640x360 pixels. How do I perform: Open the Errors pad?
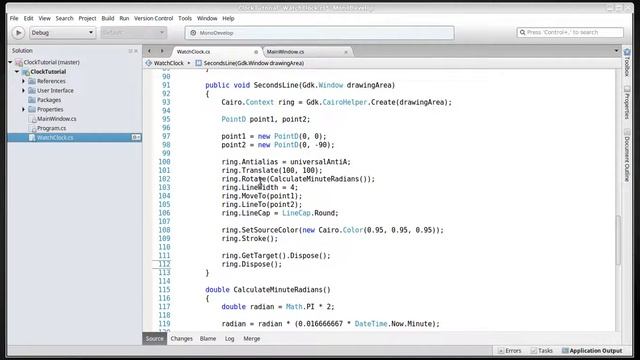(510, 351)
